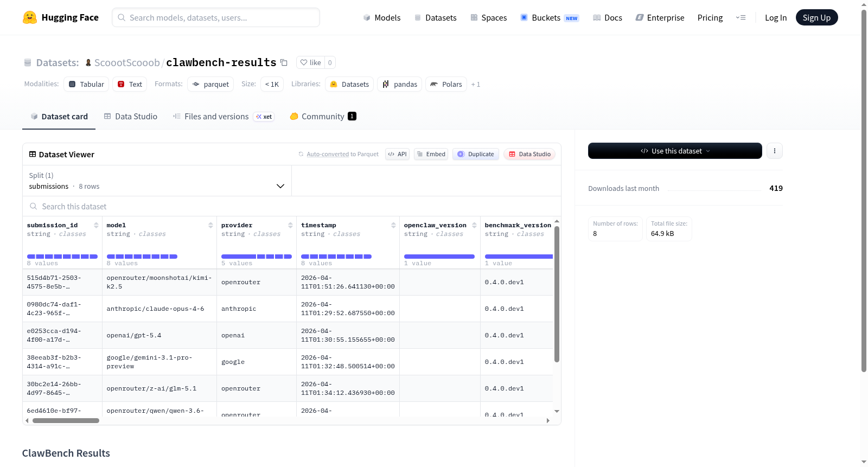
Task: Click the ScoootScooob user avatar
Action: (88, 62)
